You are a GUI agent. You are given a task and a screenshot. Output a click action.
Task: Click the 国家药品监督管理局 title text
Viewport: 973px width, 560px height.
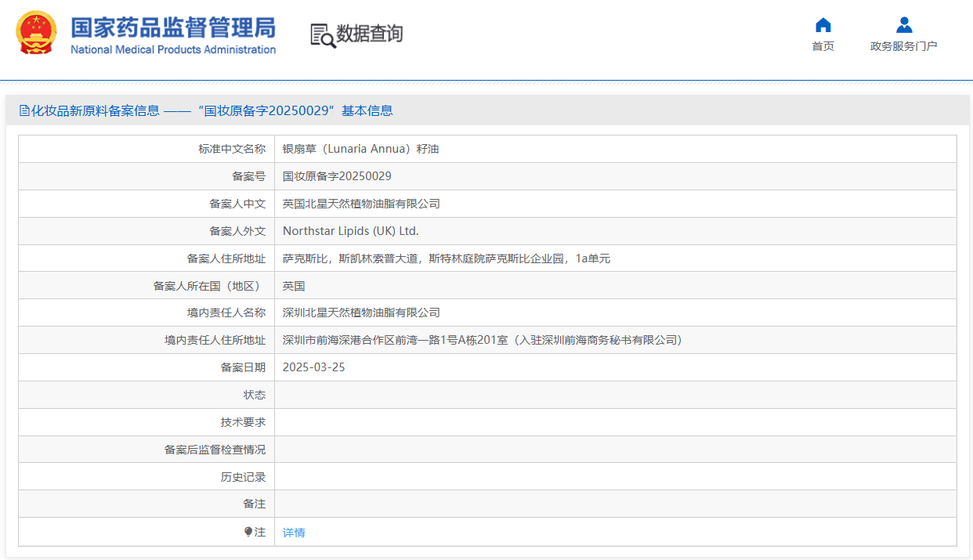click(173, 27)
